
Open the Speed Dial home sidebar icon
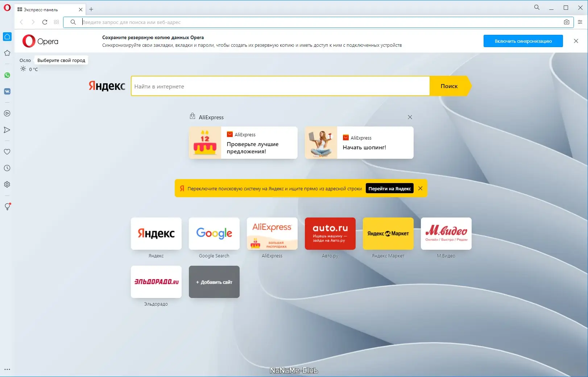(7, 37)
